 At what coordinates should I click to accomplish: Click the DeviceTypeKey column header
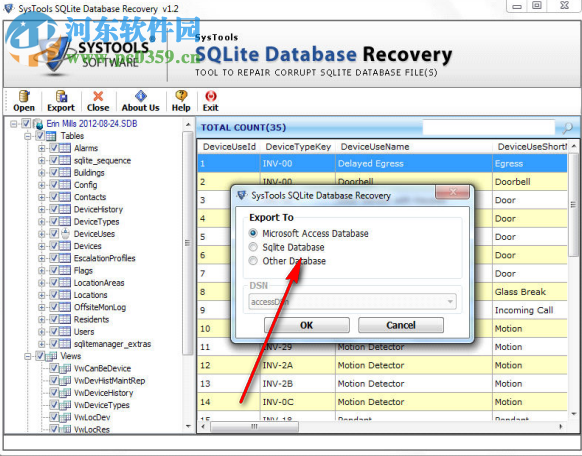coord(298,147)
